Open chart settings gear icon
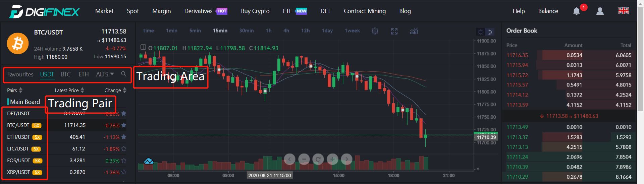Viewport: 644px width, 184px height. (375, 31)
